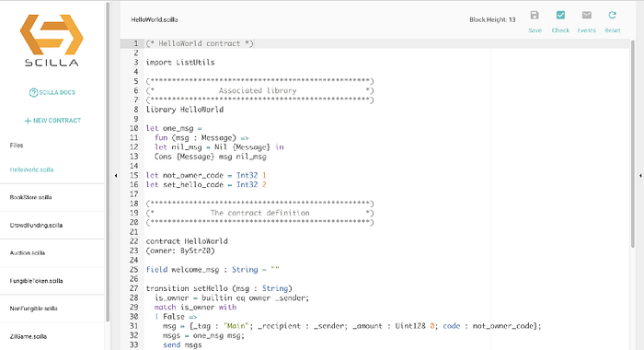This screenshot has width=644, height=350.
Task: Click line number 1 in gutter
Action: [136, 43]
